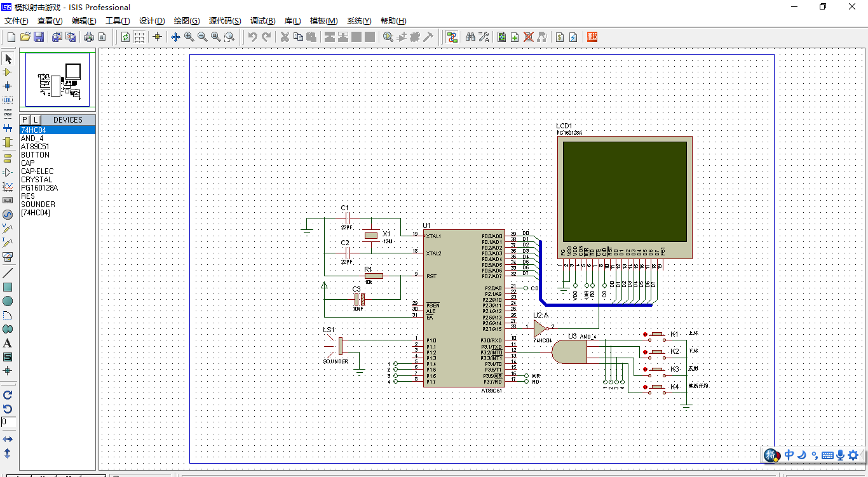
Task: Select the Junction dot mode tool
Action: click(x=8, y=86)
